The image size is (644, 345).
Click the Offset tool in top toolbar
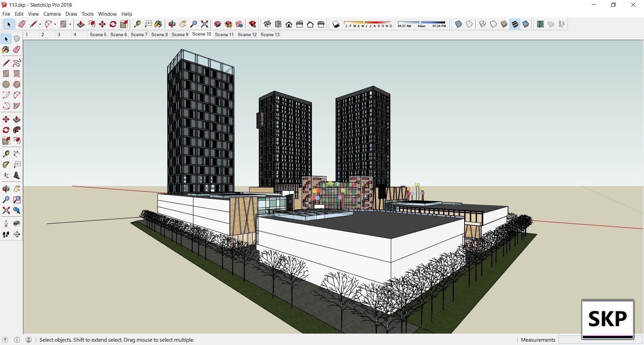(x=91, y=24)
